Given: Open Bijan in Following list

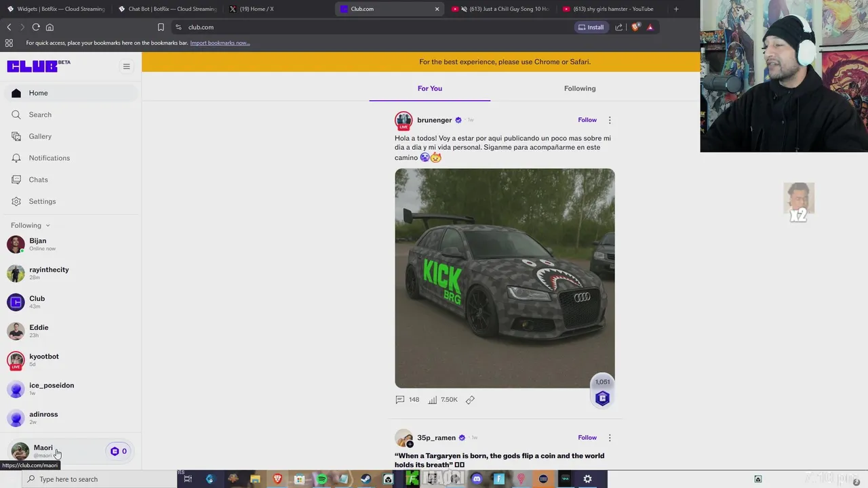Looking at the screenshot, I should pyautogui.click(x=71, y=244).
